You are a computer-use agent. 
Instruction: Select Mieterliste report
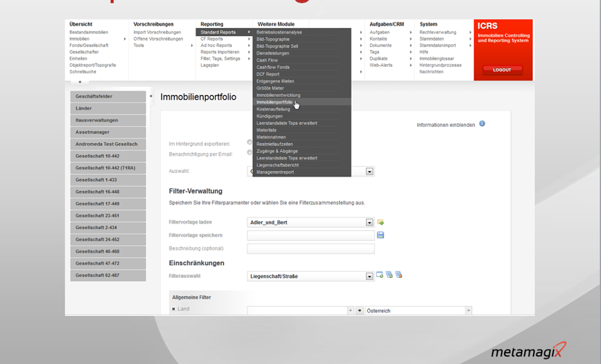coord(266,130)
